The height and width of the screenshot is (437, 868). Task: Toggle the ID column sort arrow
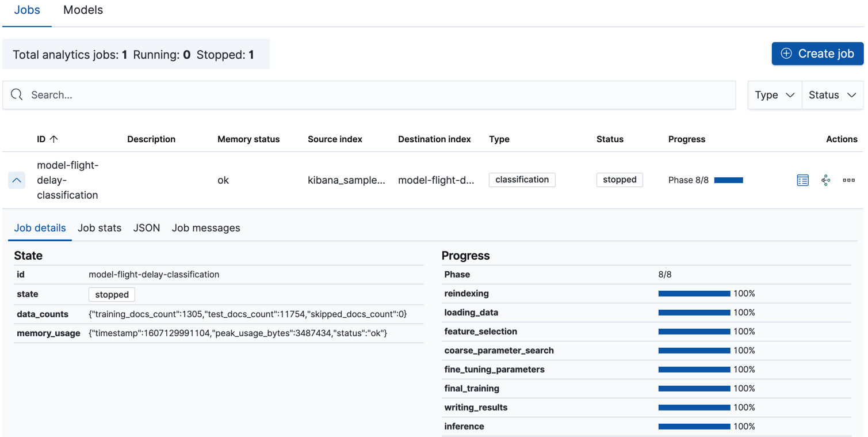point(54,139)
